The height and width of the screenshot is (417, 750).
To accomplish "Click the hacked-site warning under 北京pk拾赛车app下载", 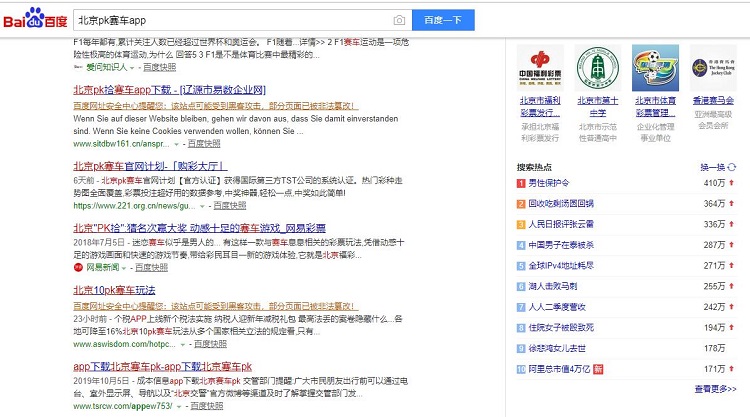I will point(216,106).
